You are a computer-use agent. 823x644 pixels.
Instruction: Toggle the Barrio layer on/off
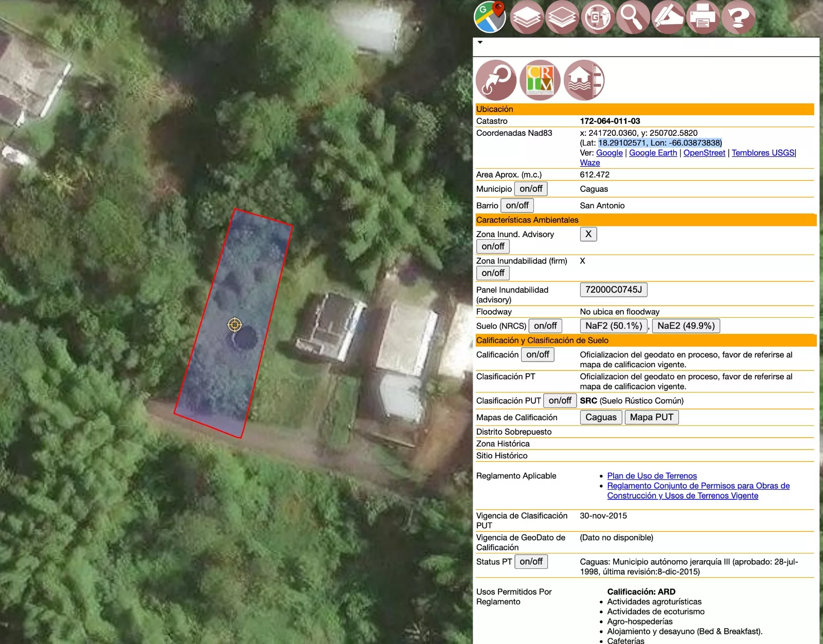pyautogui.click(x=517, y=205)
